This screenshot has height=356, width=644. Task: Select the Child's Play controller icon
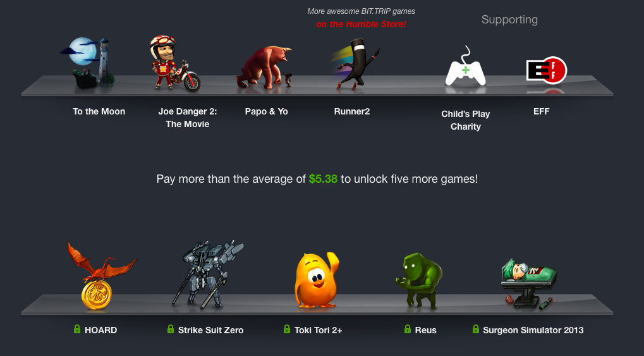click(465, 66)
